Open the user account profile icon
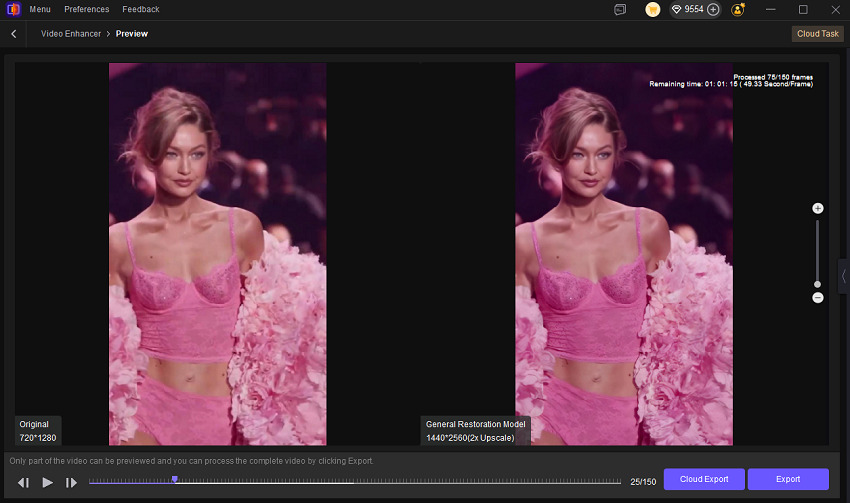This screenshot has width=850, height=503. tap(738, 9)
